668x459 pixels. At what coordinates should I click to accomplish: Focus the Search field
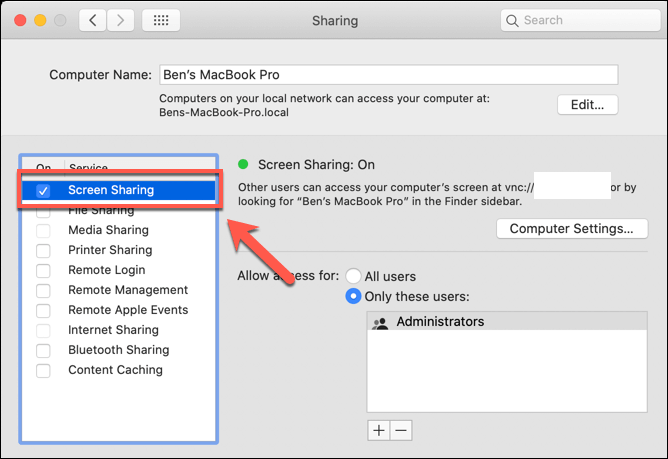[580, 20]
